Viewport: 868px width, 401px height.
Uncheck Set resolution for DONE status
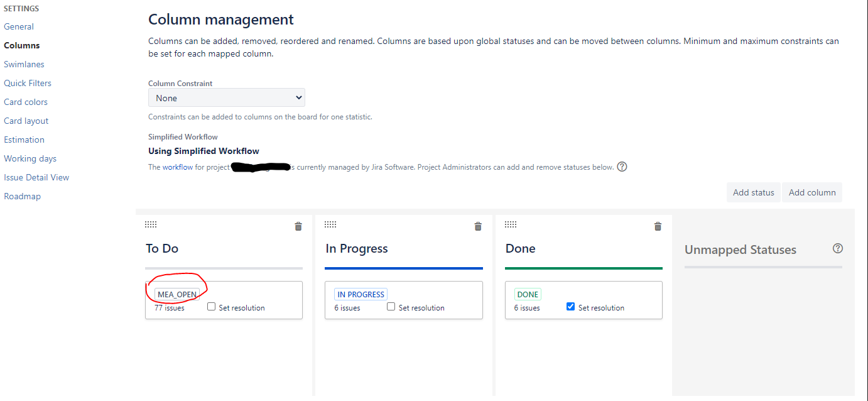(x=570, y=307)
